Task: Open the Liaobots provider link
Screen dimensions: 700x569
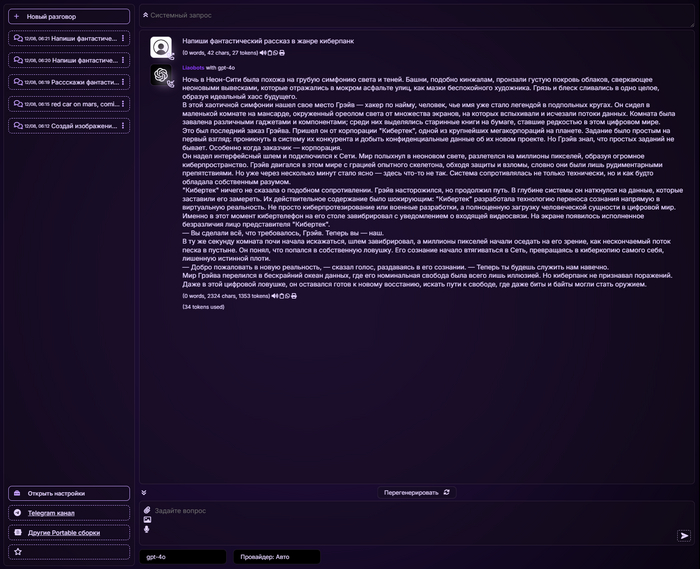Action: click(193, 68)
